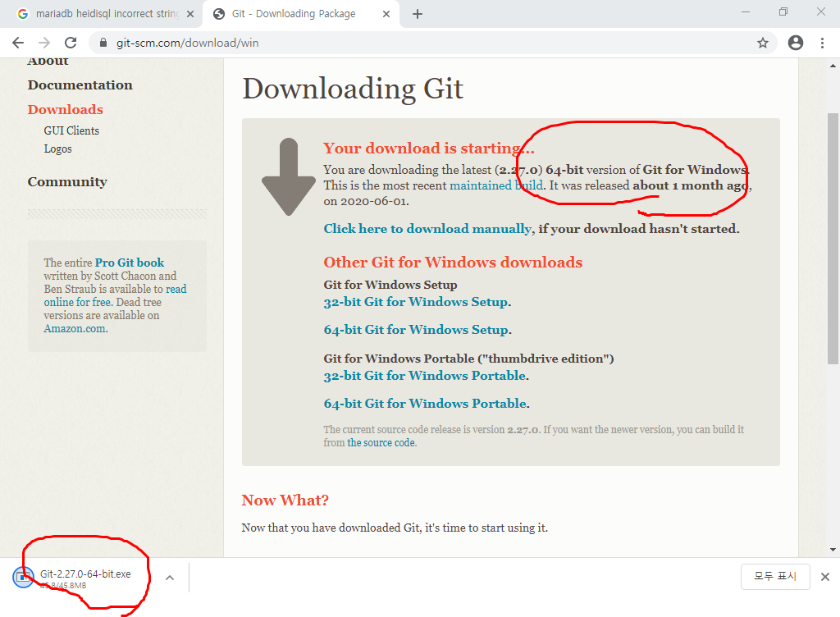The image size is (840, 617).
Task: Download 64-bit Git for Windows Setup
Action: (x=416, y=330)
